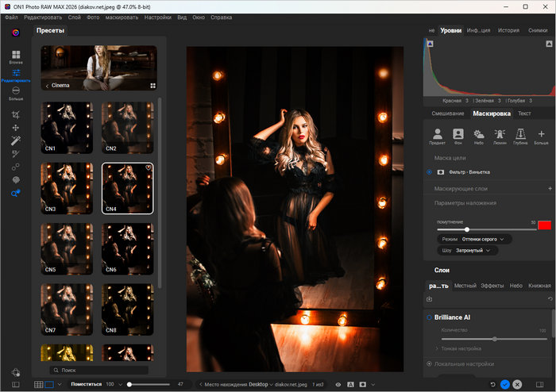This screenshot has height=392, width=556.
Task: Click the Поместиться fit zoom button
Action: (86, 384)
